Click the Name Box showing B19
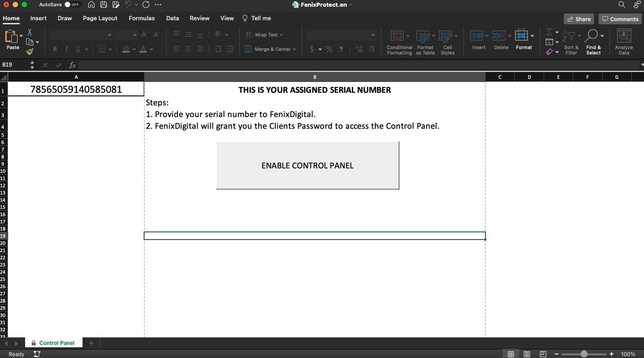The width and height of the screenshot is (644, 358). (14, 65)
